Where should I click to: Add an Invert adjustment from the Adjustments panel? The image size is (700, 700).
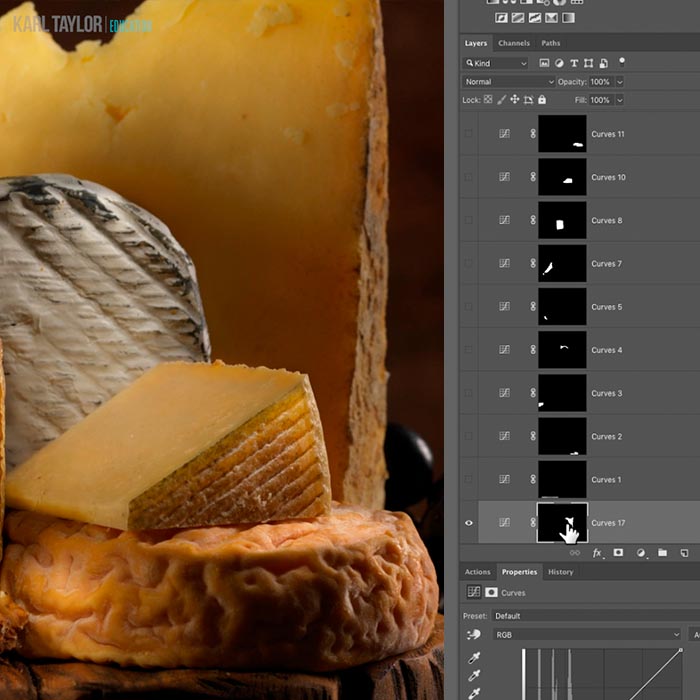click(x=501, y=18)
